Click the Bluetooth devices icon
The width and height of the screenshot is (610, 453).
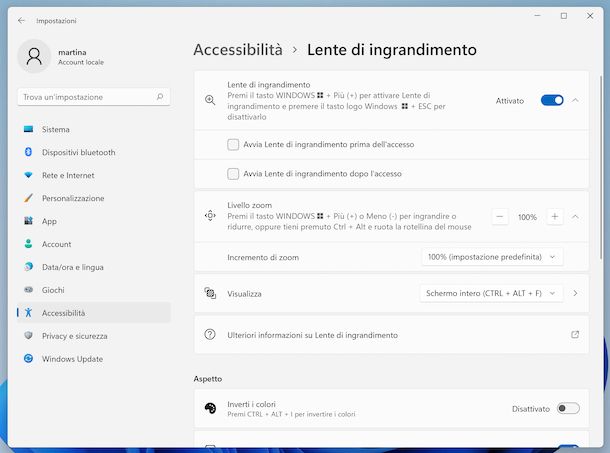point(28,152)
